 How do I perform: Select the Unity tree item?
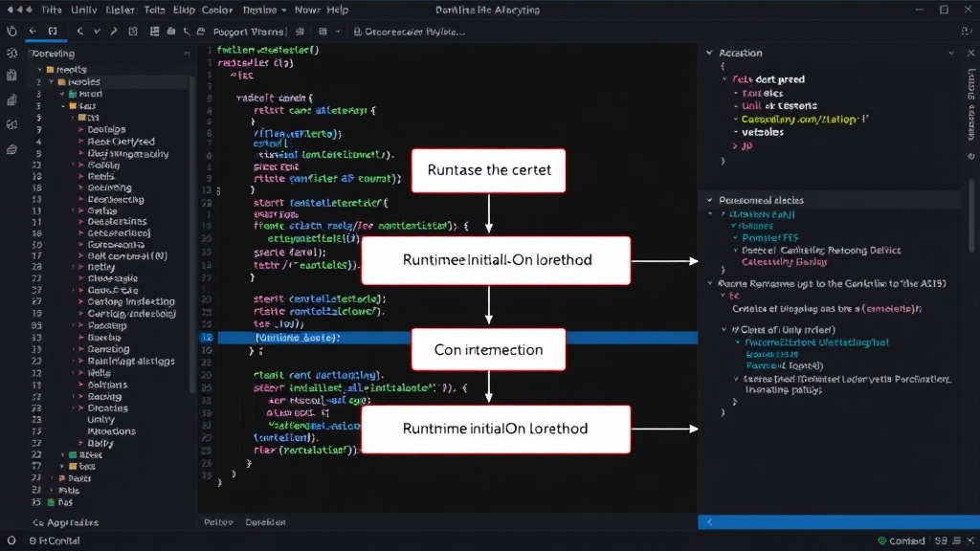point(101,420)
